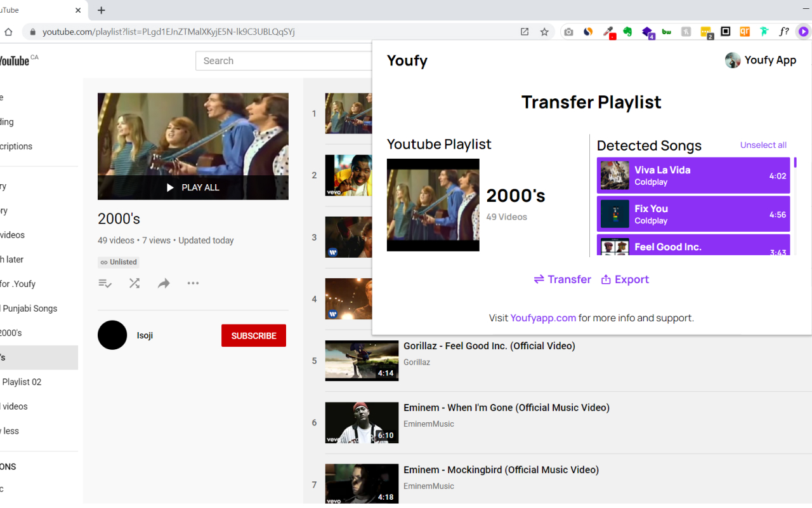Open the Youfyapp.com link
Viewport: 812px width, 508px height.
pyautogui.click(x=543, y=317)
